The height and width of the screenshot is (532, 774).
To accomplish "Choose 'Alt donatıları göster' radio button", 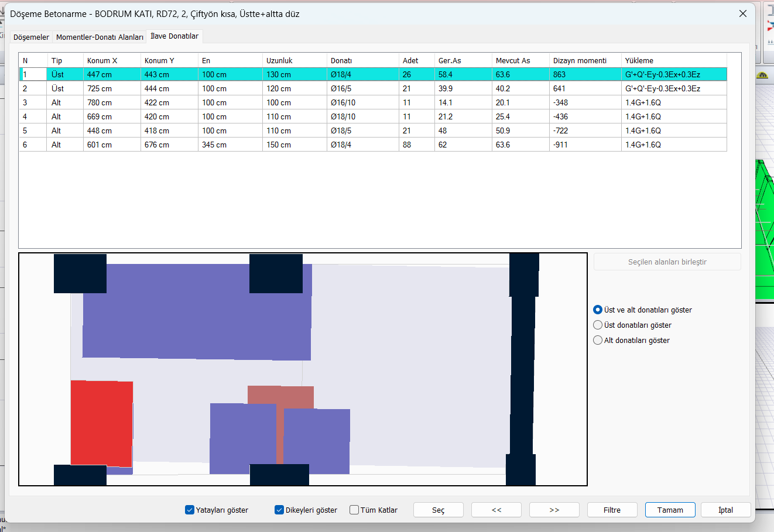I will 598,341.
